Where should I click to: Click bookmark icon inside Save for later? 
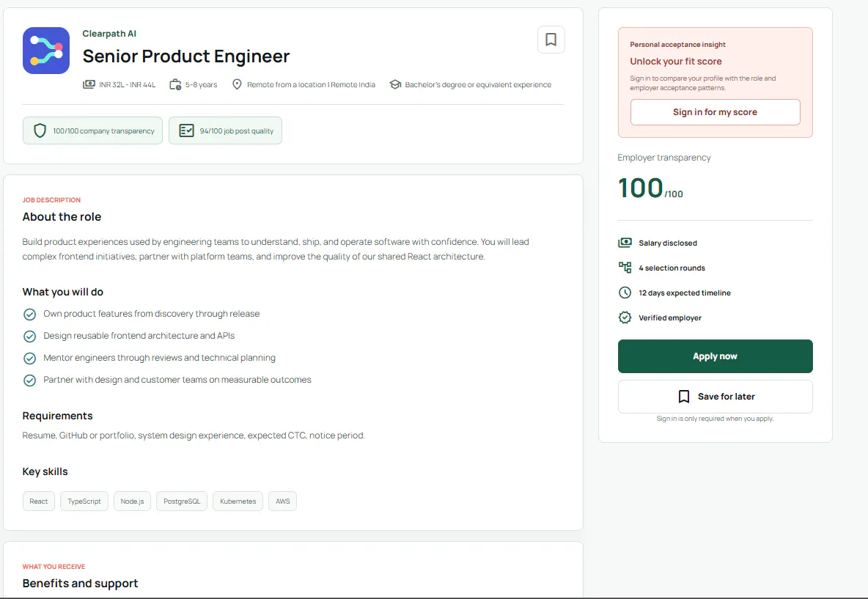684,397
